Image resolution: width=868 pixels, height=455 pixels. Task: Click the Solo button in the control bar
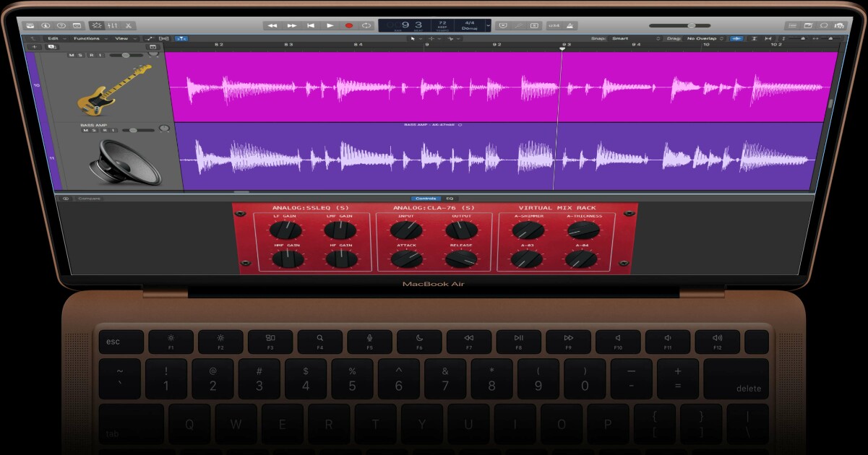[534, 25]
